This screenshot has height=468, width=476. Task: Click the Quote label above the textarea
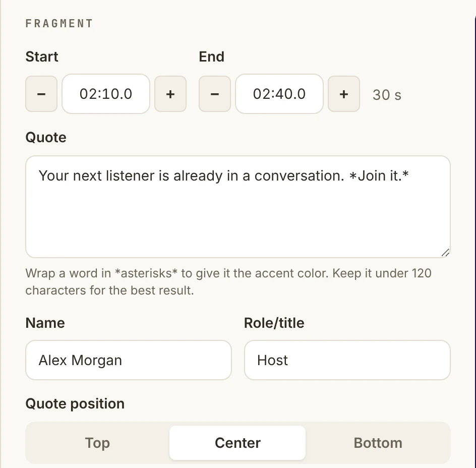(x=46, y=137)
